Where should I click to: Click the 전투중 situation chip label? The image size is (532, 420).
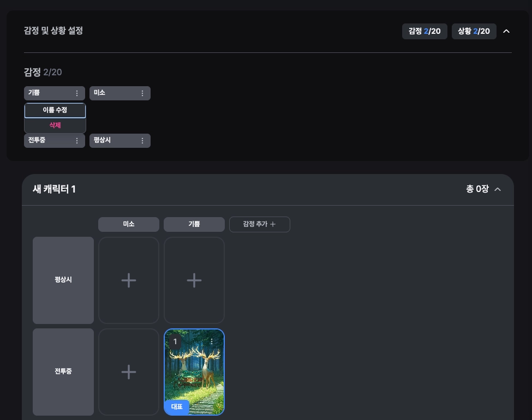click(37, 140)
